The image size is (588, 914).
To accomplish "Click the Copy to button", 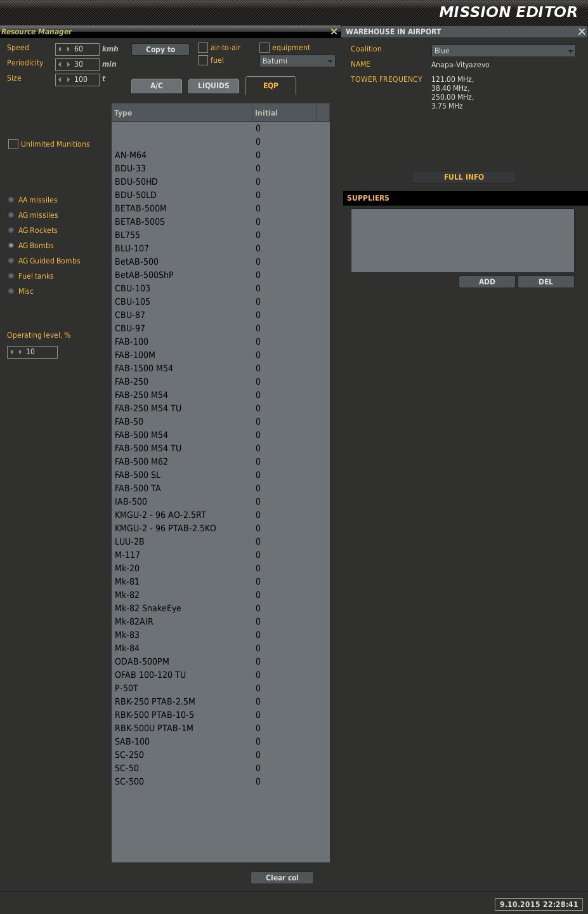I will click(x=160, y=50).
